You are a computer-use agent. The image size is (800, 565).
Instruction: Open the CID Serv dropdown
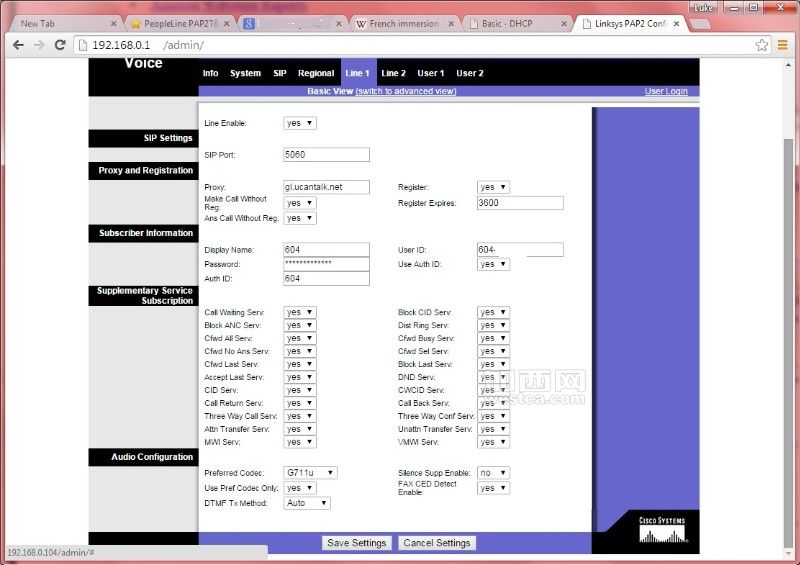[x=299, y=390]
